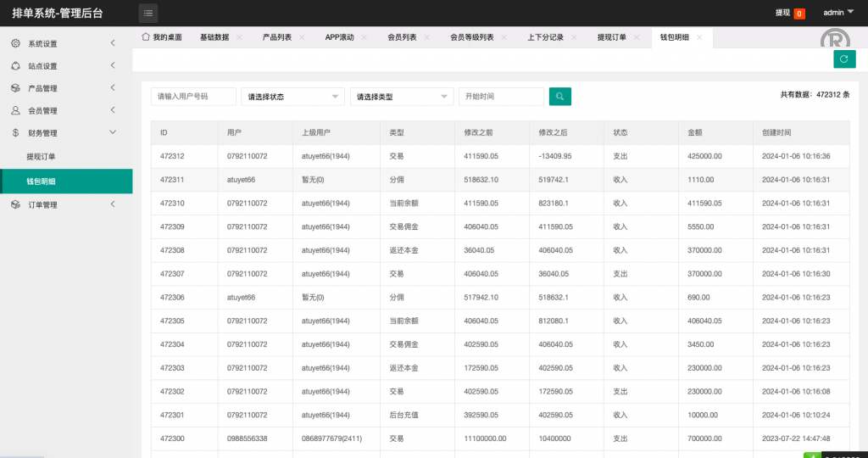The width and height of the screenshot is (868, 458).
Task: Click the 财务管理 dollar icon
Action: point(15,133)
